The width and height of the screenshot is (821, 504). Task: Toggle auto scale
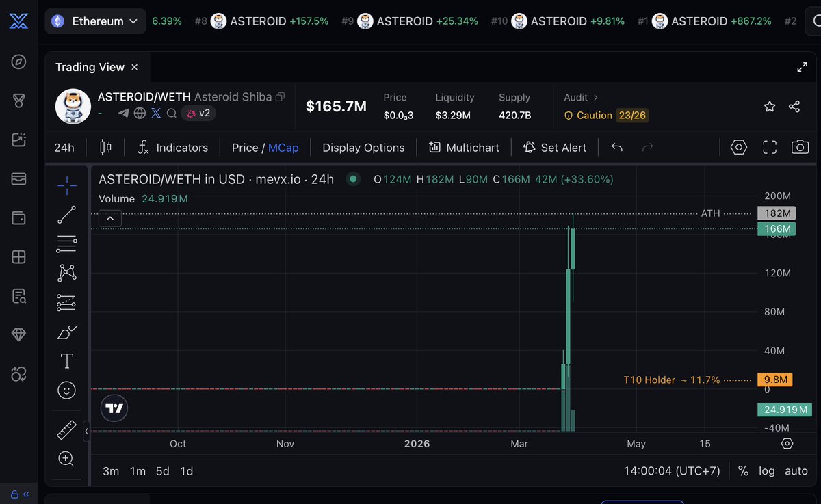(x=796, y=470)
